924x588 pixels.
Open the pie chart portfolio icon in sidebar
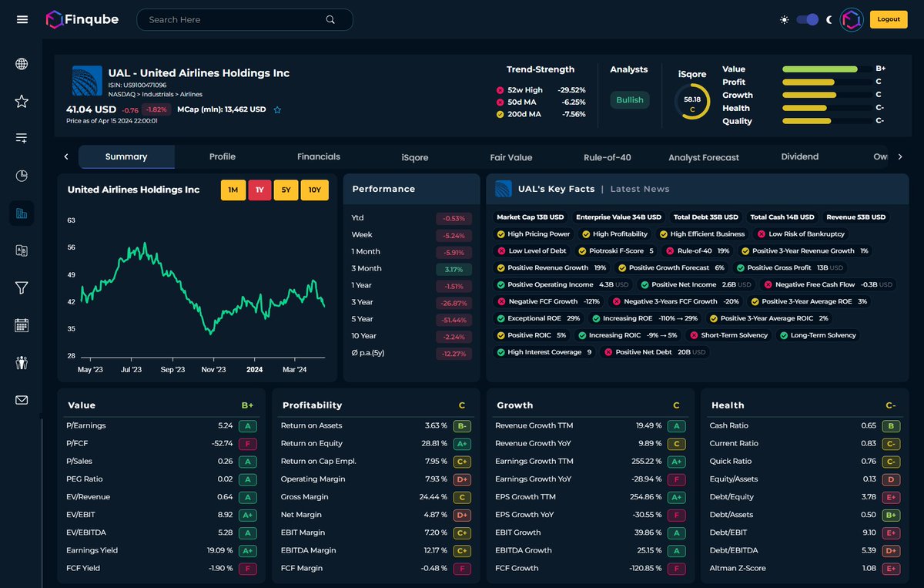coord(22,176)
